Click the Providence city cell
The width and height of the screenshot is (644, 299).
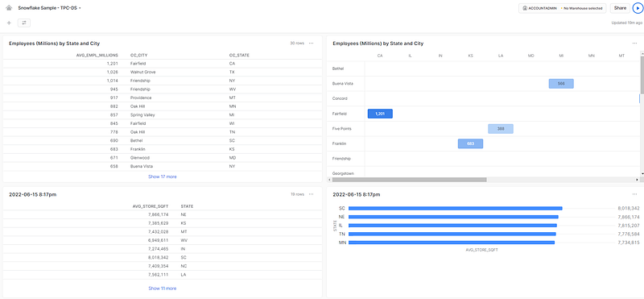coord(141,98)
